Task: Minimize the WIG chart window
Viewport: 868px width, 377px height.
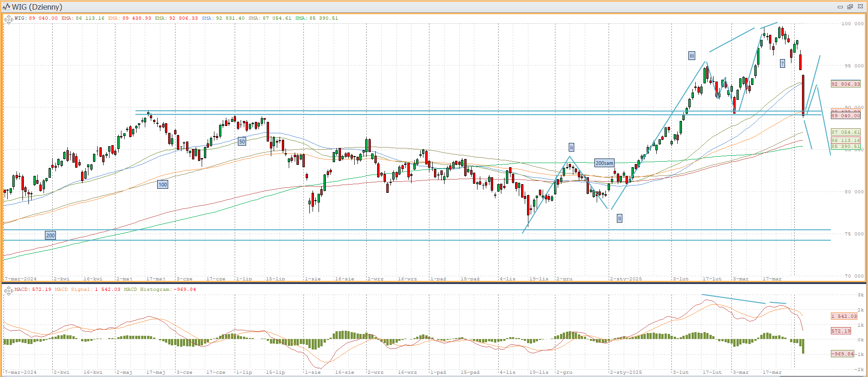Action: (x=840, y=7)
